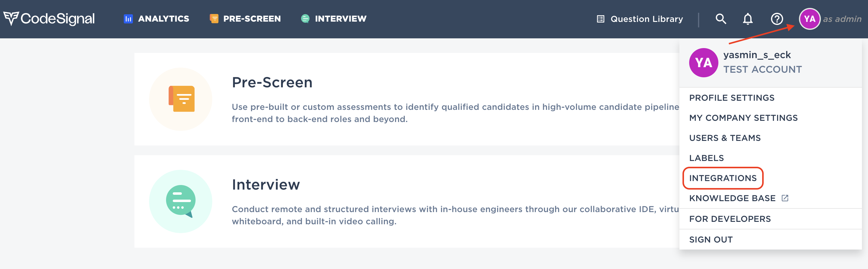Open the Analytics navigation menu item
This screenshot has height=269, width=868.
(163, 19)
